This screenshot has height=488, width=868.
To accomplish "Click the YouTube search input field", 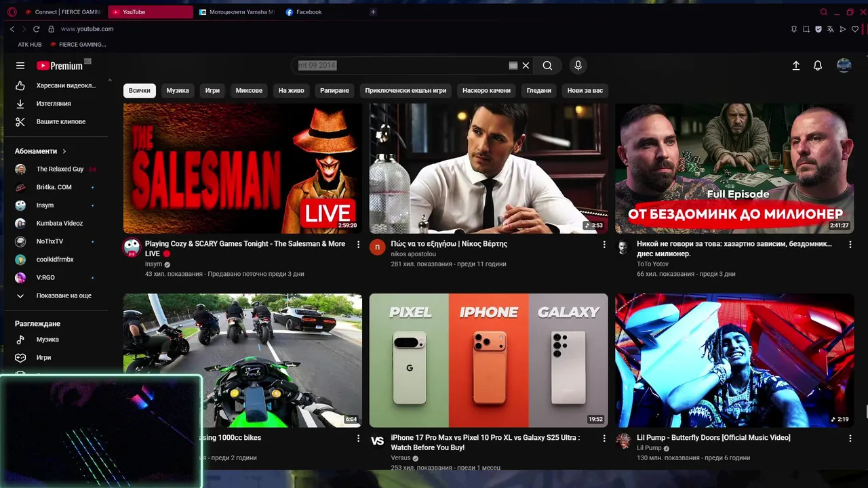I will point(402,66).
